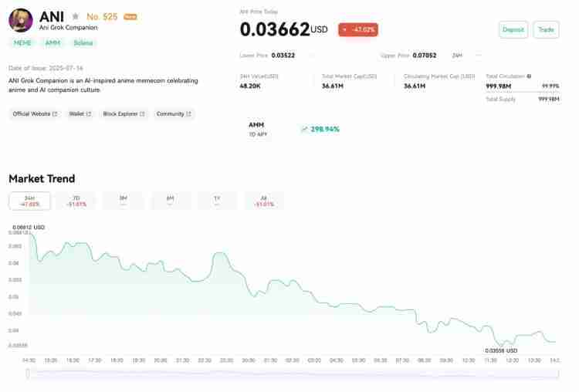
Task: Switch the chart to 7D range
Action: click(x=76, y=201)
